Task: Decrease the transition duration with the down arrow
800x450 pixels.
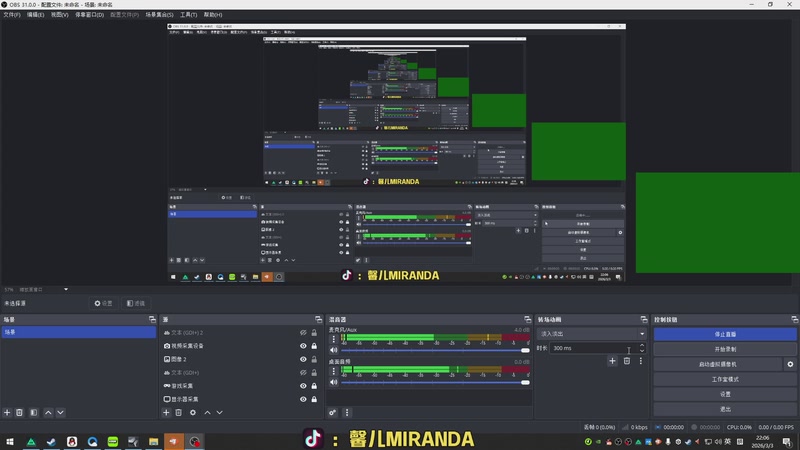Action: tap(642, 351)
